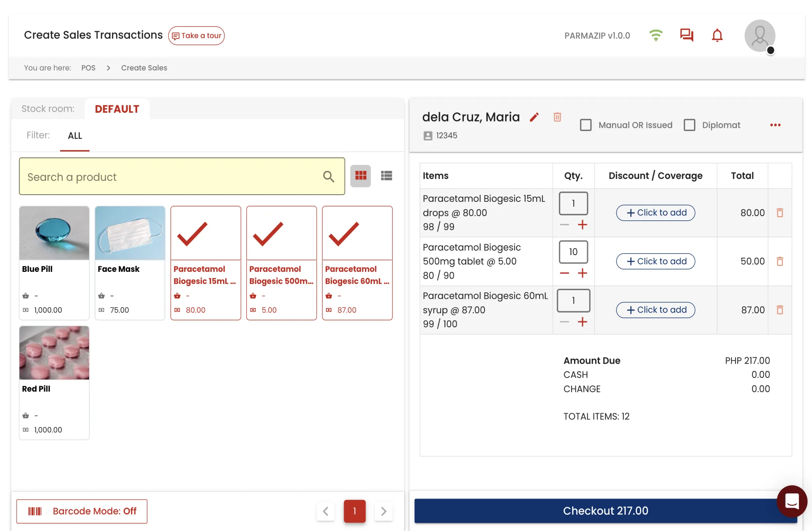The image size is (812, 531).
Task: Open the three-dots more options menu
Action: pos(775,125)
